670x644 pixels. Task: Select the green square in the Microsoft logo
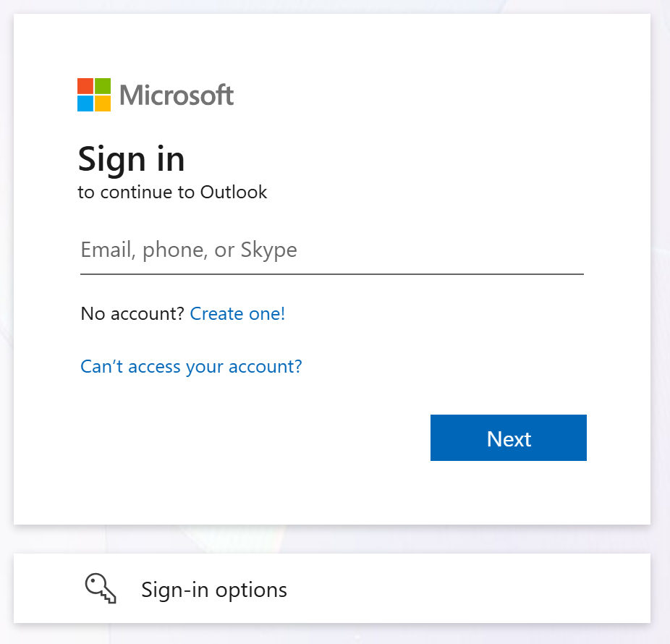pos(101,85)
